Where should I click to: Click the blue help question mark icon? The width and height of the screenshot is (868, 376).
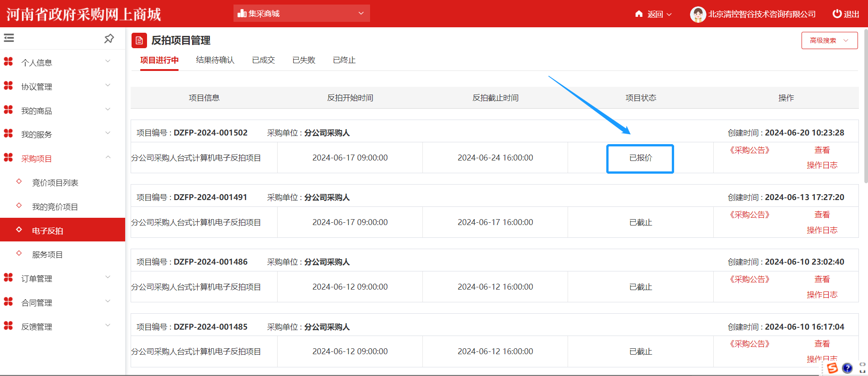[x=847, y=368]
